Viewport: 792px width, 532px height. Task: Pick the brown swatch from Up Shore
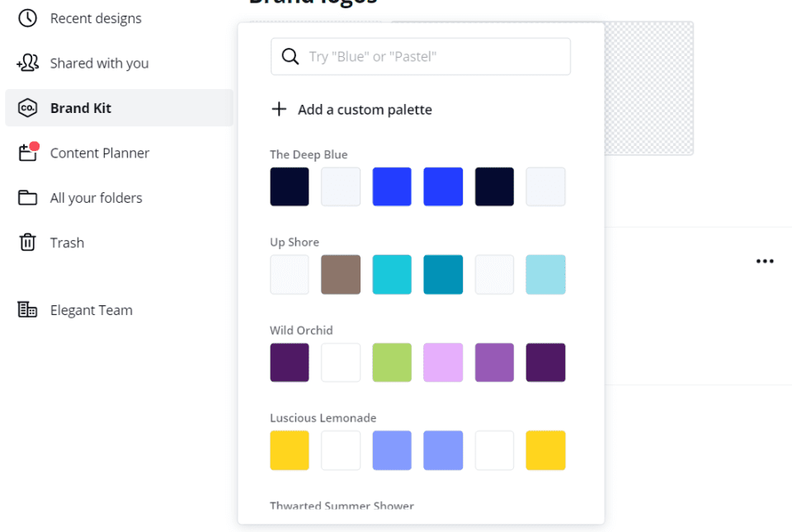click(341, 275)
